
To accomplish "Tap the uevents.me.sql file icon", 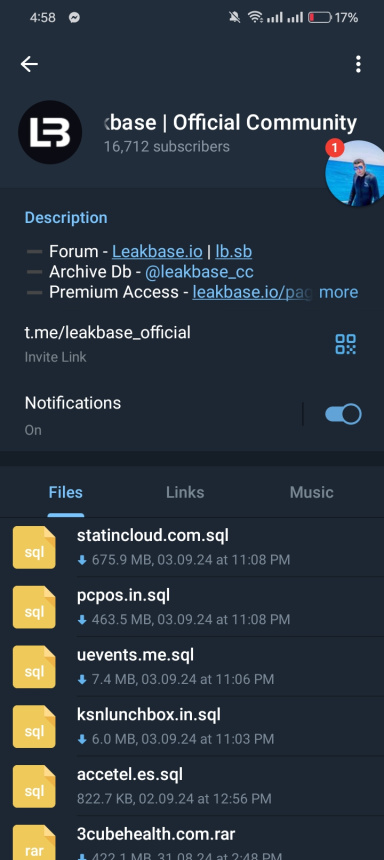I will tap(34, 667).
